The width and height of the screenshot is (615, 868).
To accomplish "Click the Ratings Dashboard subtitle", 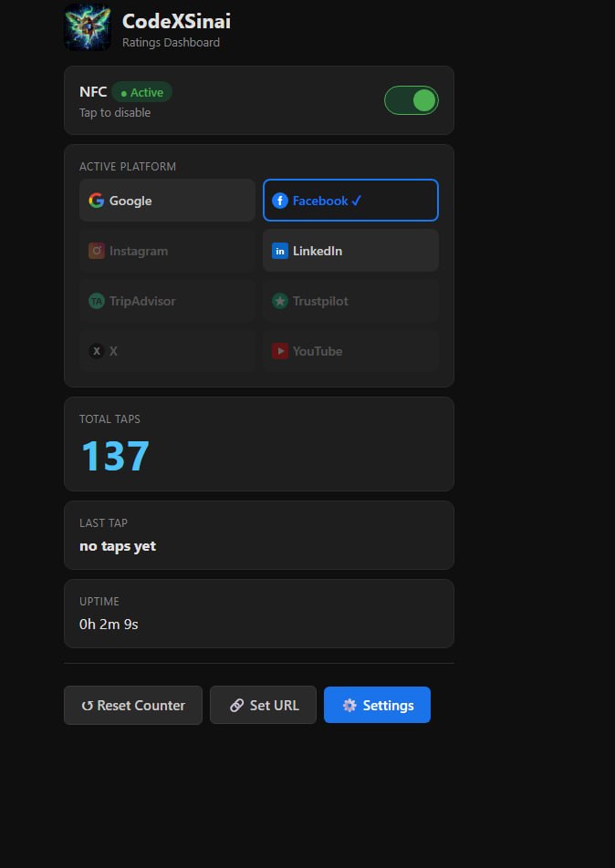I will click(171, 43).
